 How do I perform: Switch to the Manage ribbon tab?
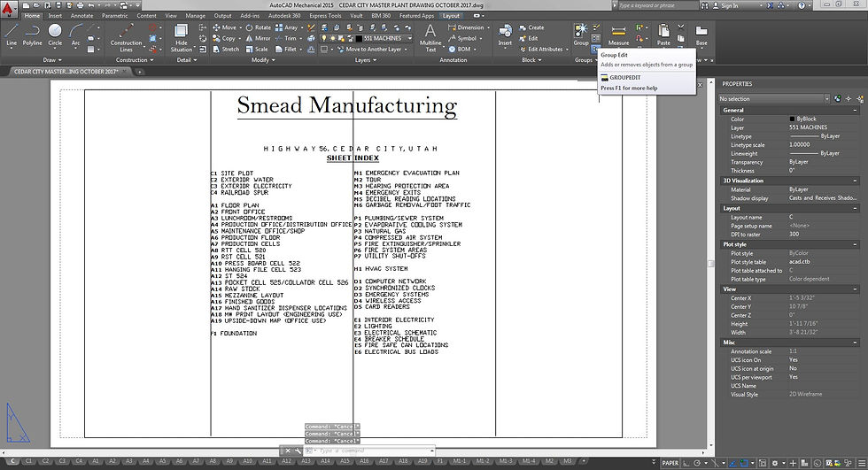[x=195, y=15]
